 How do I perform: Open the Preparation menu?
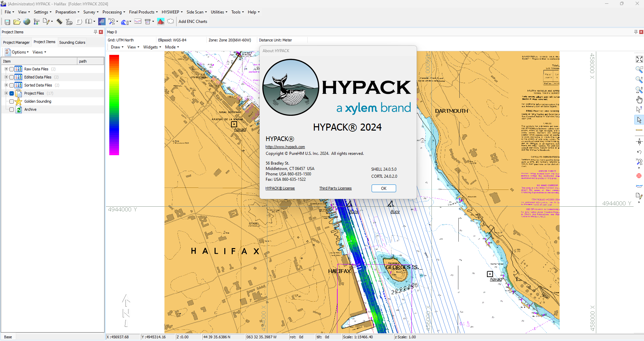pyautogui.click(x=67, y=12)
